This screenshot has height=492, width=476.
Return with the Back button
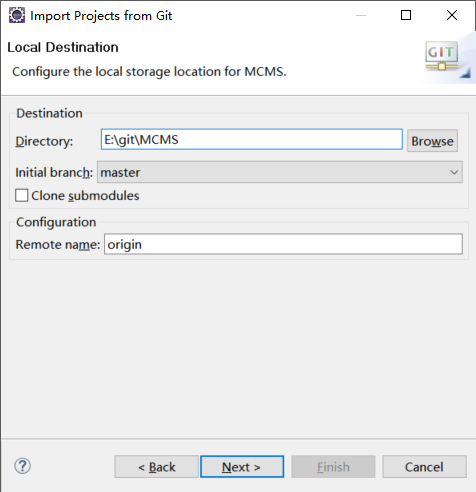[156, 467]
